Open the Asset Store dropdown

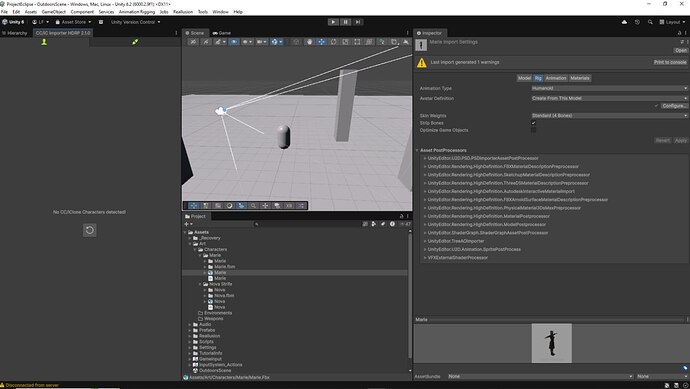click(x=73, y=22)
